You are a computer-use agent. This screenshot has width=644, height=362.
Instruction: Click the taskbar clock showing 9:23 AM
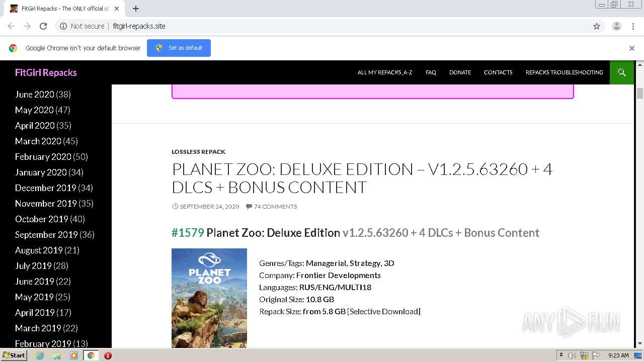[x=618, y=355]
